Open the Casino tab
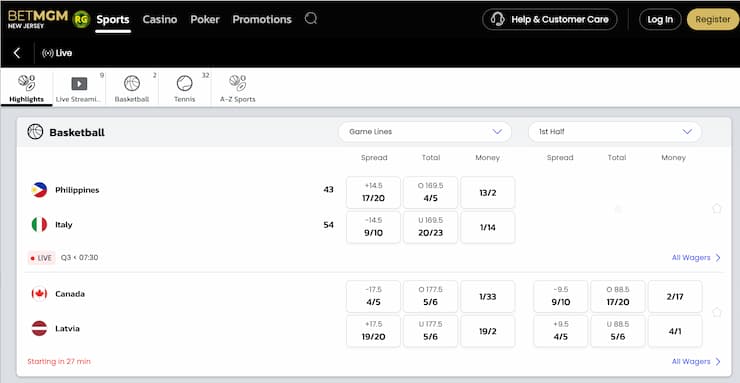Viewport: 740px width, 383px height. pos(160,19)
